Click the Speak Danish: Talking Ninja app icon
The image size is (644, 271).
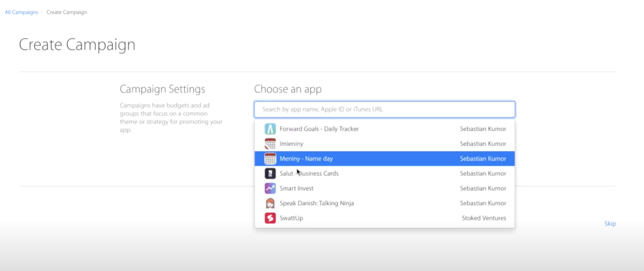pos(270,203)
